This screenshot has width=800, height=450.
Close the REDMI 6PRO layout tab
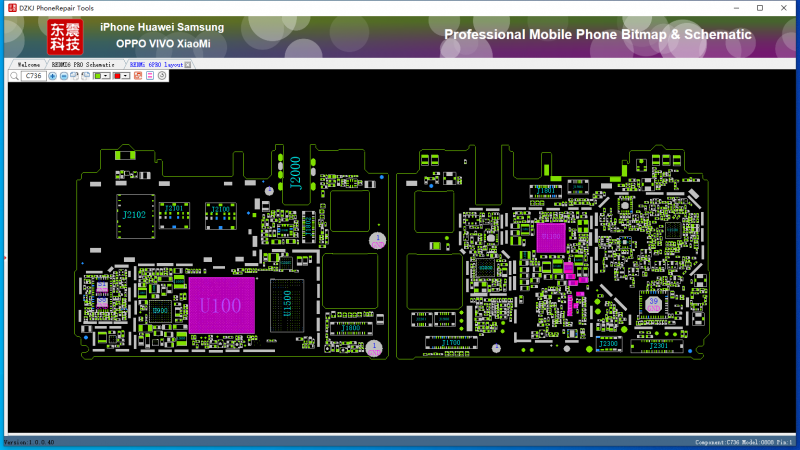pyautogui.click(x=188, y=65)
